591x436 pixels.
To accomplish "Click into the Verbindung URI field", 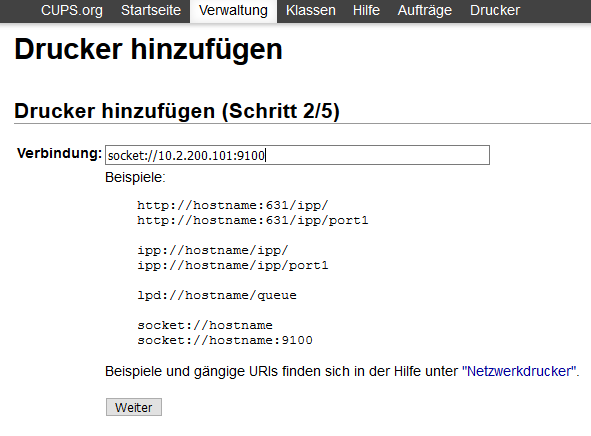I will click(297, 155).
